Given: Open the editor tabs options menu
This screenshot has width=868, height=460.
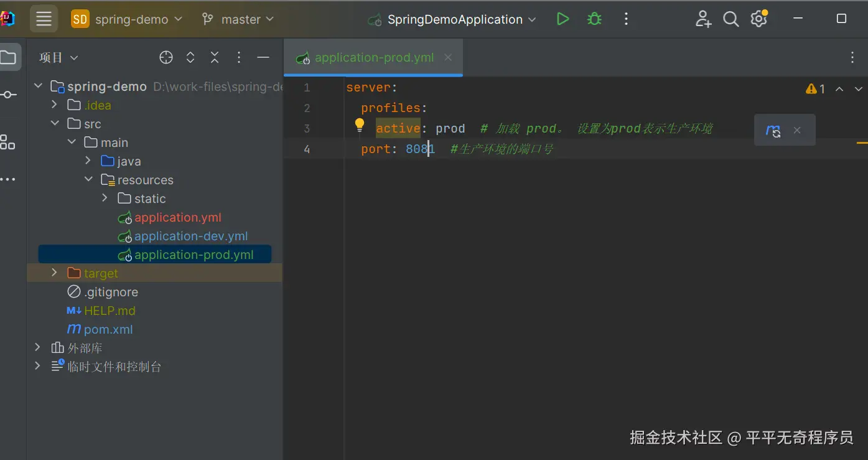Looking at the screenshot, I should 852,58.
